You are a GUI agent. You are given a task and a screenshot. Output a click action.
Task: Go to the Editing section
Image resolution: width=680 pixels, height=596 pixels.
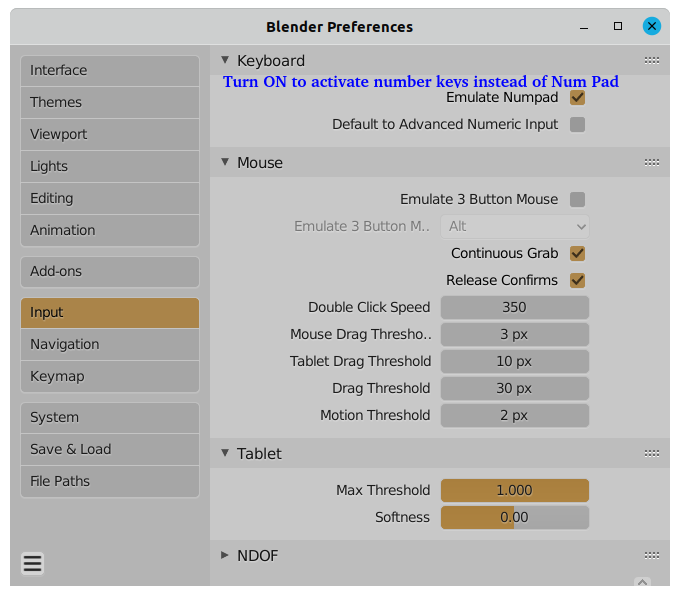[110, 198]
